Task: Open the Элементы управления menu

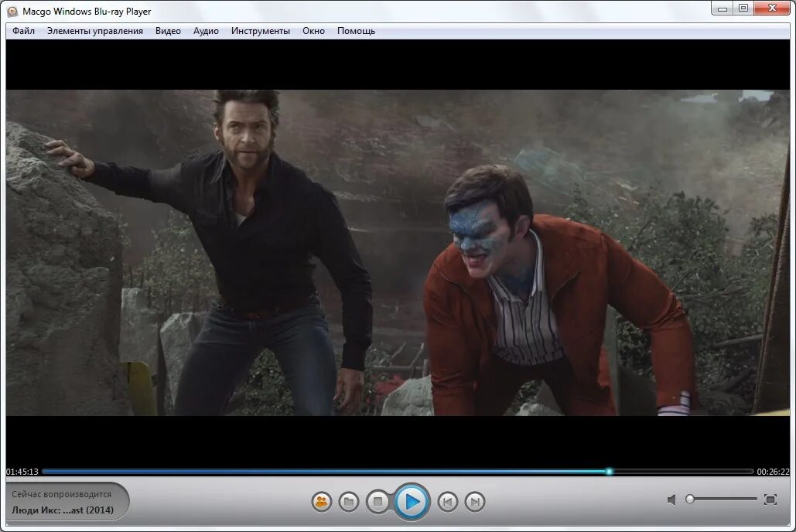Action: click(95, 31)
